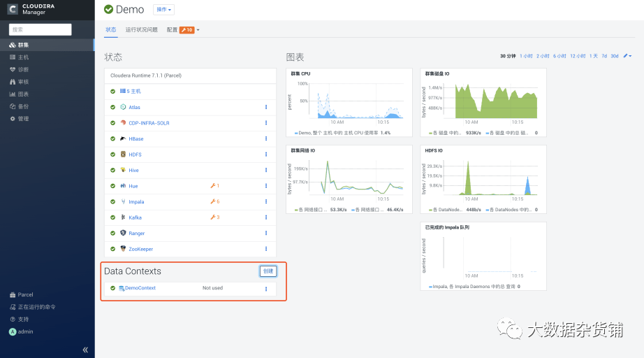Open the ZooKeeper service link
Screen dimensions: 644x358
point(140,249)
